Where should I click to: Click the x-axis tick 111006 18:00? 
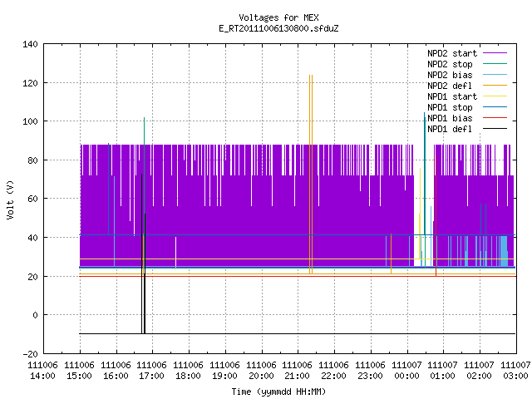coord(189,371)
